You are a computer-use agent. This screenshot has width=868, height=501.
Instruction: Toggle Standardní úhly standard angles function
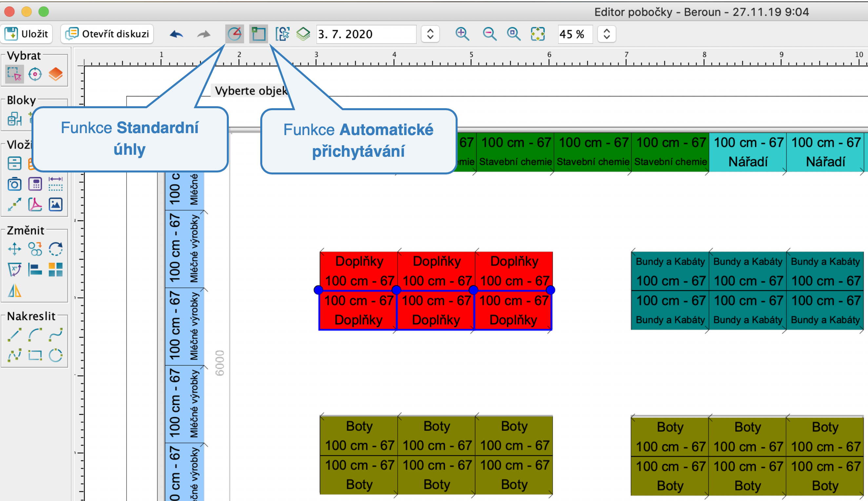(235, 34)
